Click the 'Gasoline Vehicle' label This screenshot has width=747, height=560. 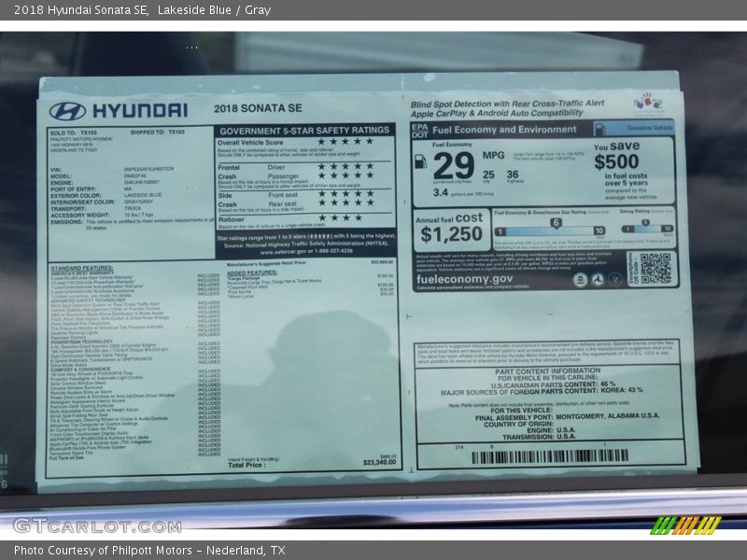[x=650, y=128]
